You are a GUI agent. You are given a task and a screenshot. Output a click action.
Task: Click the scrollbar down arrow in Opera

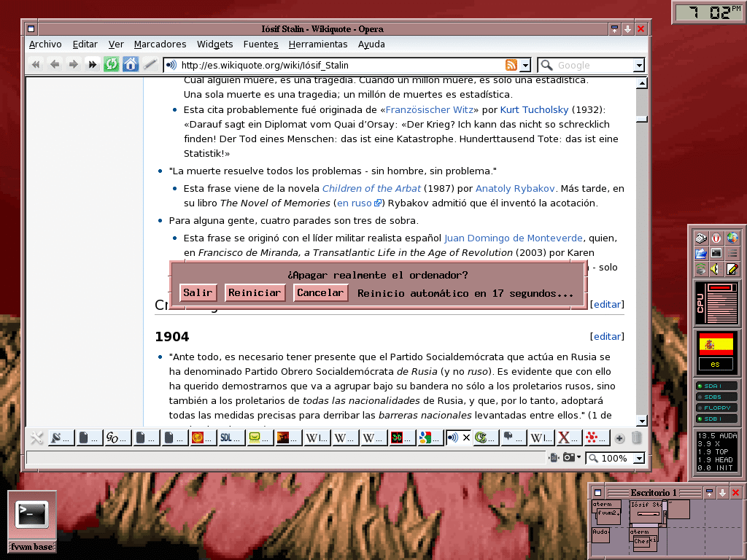(642, 421)
